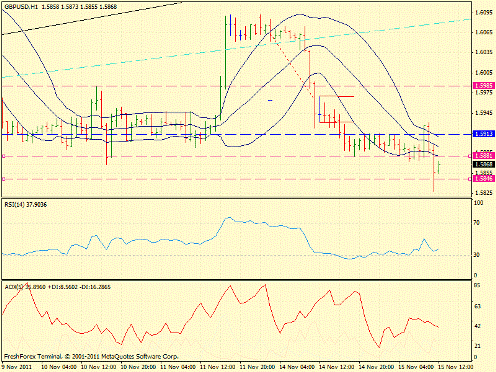
Task: Click the 11 Nov 20:00 time label
Action: point(257,367)
